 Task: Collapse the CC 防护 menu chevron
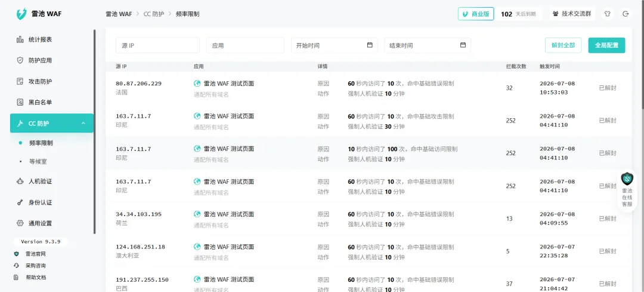pyautogui.click(x=83, y=124)
